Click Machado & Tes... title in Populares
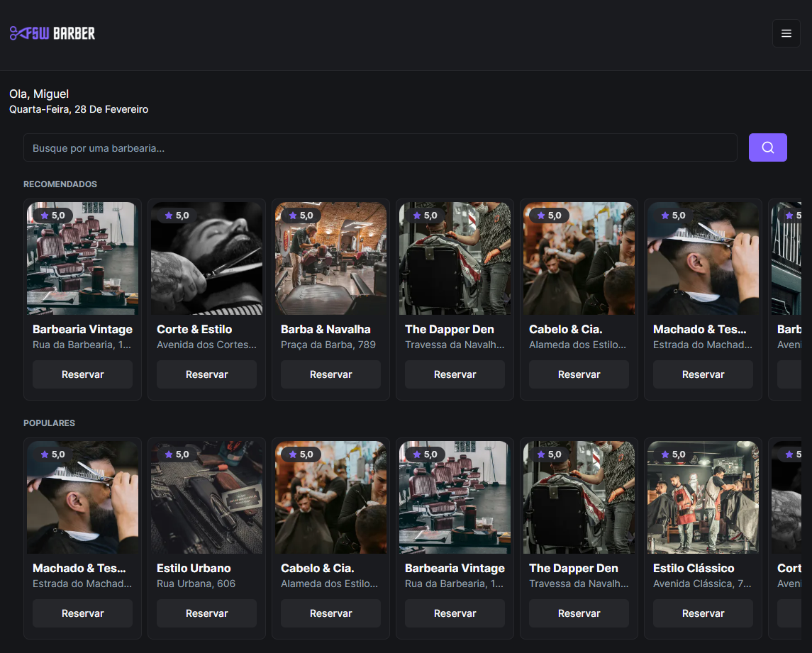Screen dimensions: 812x653 point(79,568)
